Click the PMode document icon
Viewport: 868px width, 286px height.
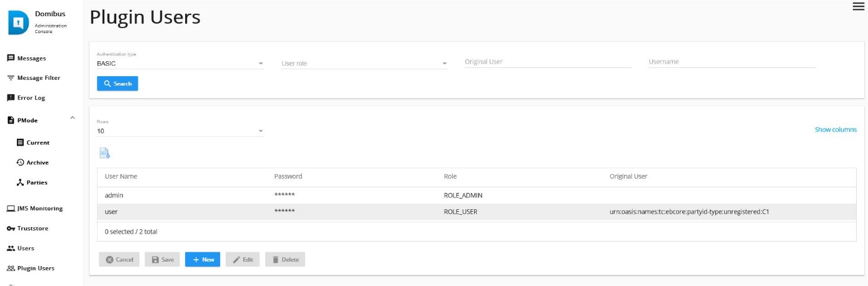(11, 121)
